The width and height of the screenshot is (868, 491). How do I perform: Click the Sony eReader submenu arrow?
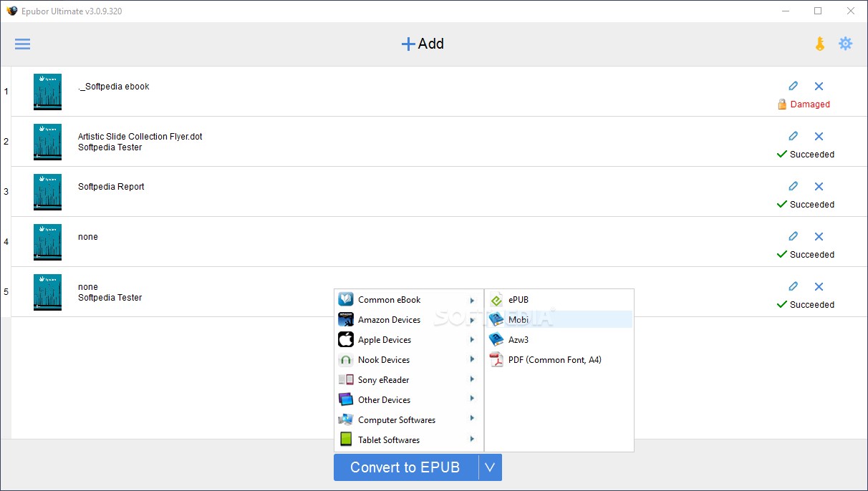click(x=472, y=380)
